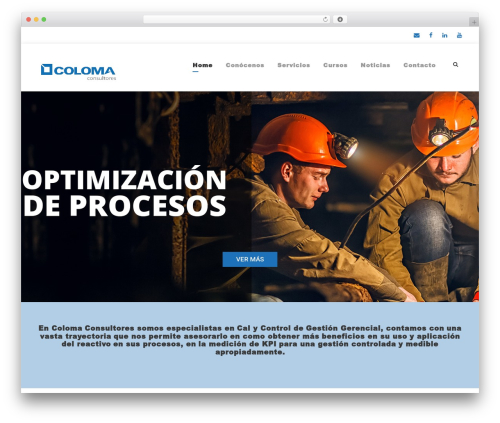Open the Contacto menu item
The width and height of the screenshot is (500, 423).
pos(419,65)
